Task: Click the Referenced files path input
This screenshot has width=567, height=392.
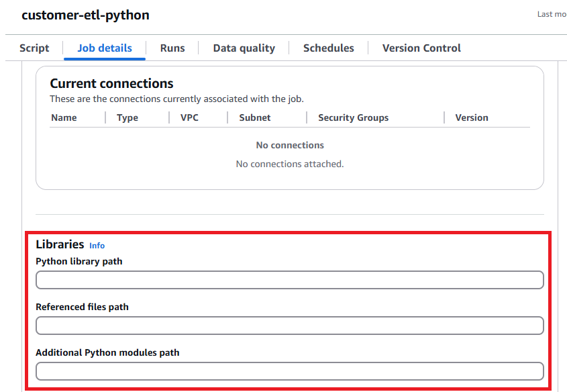Action: pos(289,326)
